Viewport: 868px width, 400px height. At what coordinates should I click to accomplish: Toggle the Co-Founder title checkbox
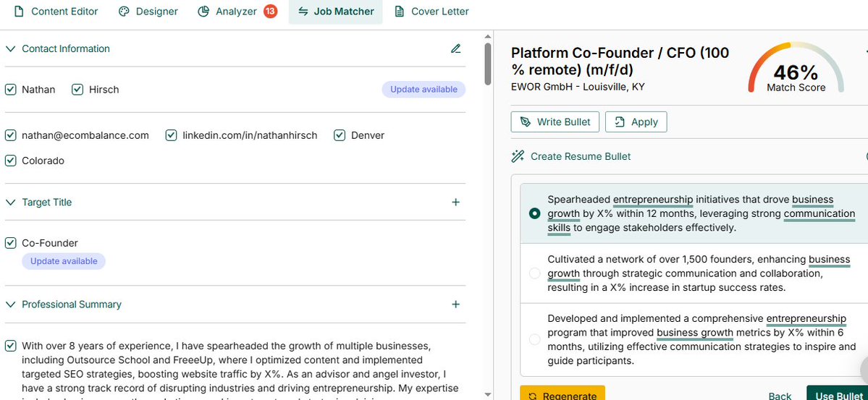11,243
